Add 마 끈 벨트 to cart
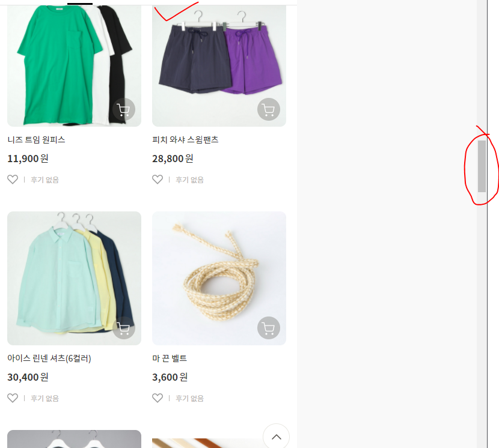The image size is (499, 448). (x=269, y=328)
